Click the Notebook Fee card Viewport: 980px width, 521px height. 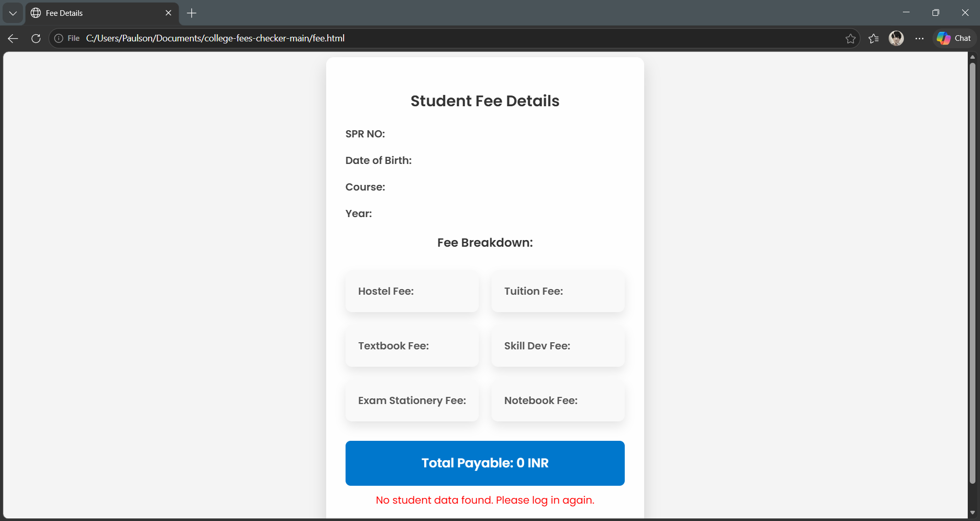click(558, 400)
